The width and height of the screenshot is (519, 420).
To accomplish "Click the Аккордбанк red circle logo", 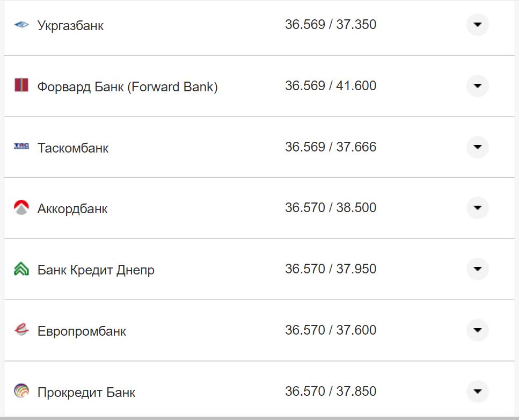I will pyautogui.click(x=21, y=207).
